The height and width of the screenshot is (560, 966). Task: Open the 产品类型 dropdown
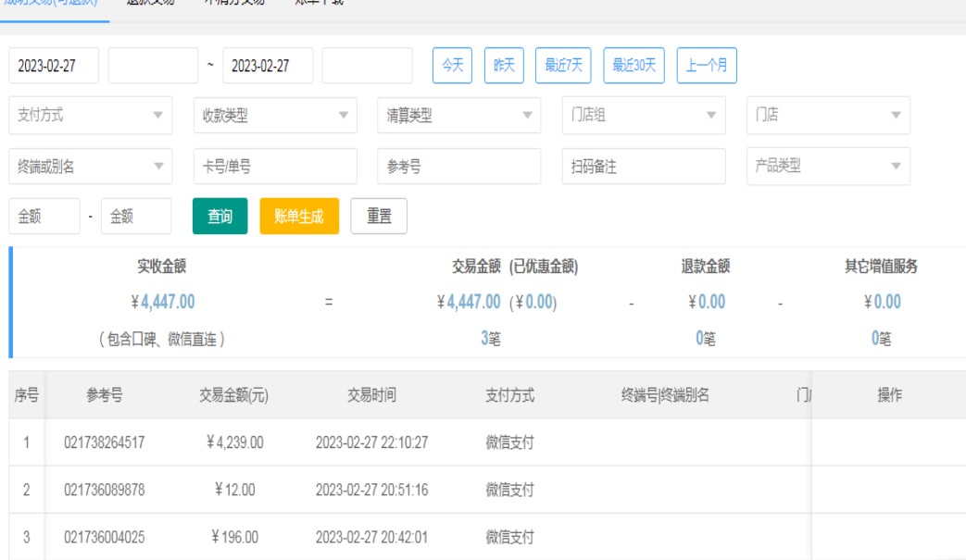(828, 167)
